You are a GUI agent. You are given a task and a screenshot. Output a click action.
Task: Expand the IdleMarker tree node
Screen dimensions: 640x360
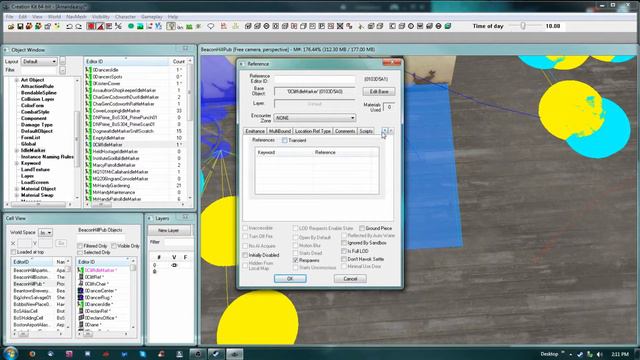pyautogui.click(x=17, y=150)
